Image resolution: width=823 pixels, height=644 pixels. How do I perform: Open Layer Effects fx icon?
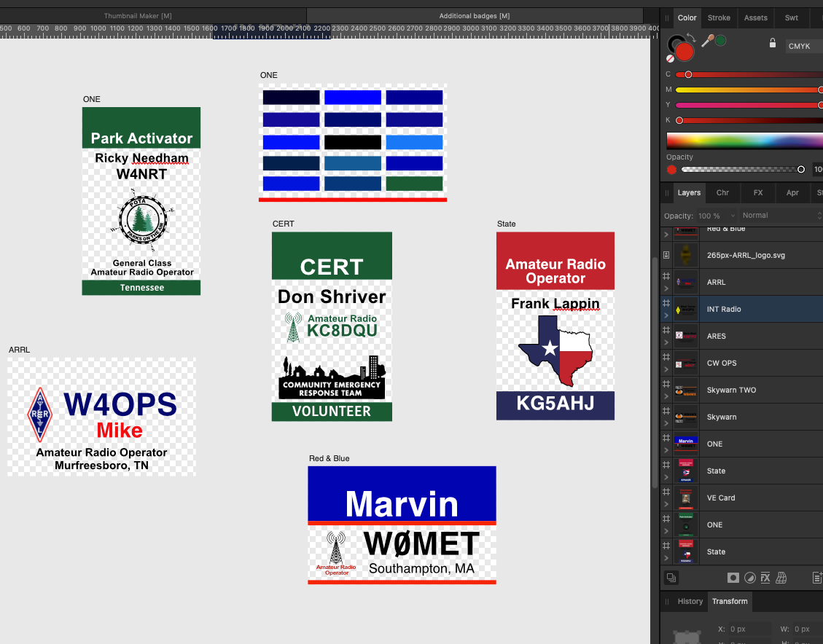click(x=765, y=578)
